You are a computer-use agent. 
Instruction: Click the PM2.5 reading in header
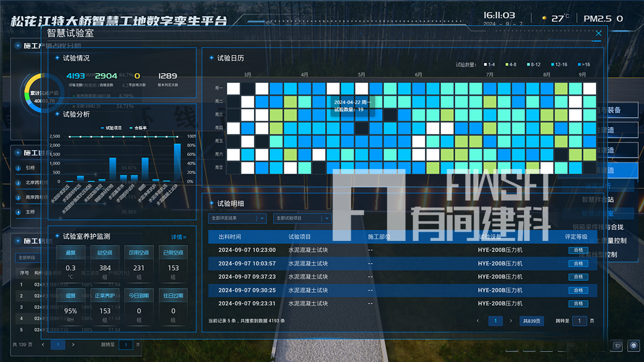(x=604, y=19)
